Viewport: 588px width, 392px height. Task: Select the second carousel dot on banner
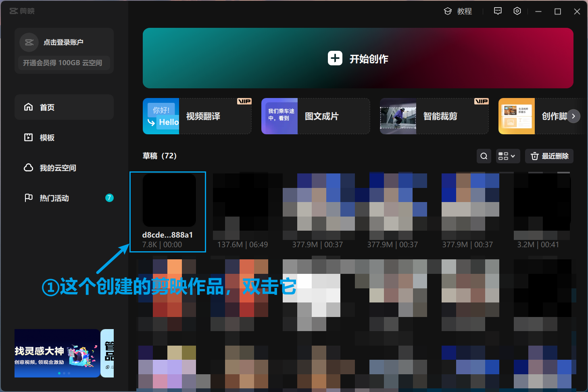click(64, 373)
